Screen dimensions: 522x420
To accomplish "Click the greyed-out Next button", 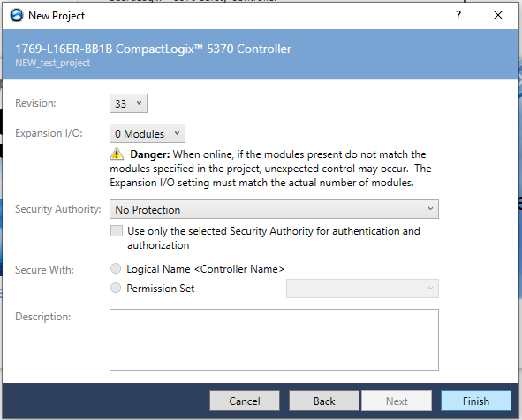I will click(397, 401).
